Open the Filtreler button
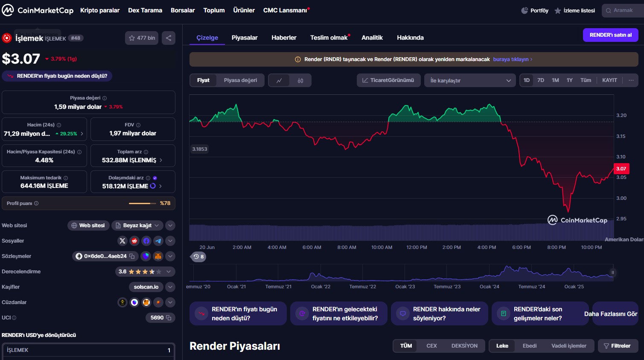Screen dimensions: 644x360 pyautogui.click(x=618, y=346)
